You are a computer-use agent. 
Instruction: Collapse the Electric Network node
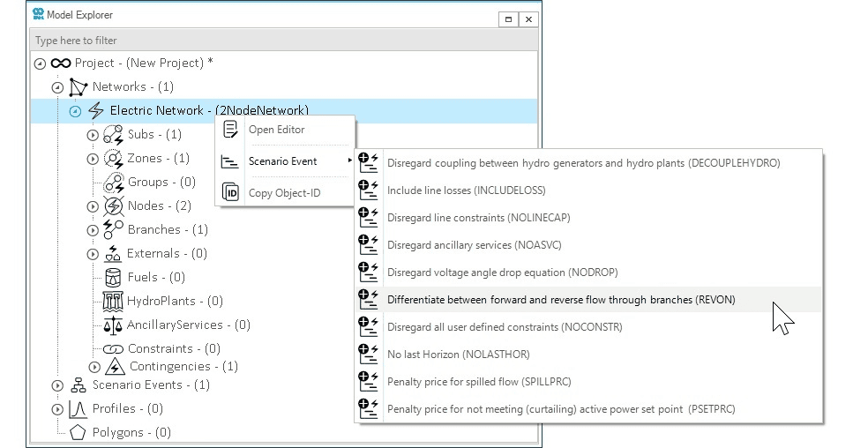click(x=75, y=111)
